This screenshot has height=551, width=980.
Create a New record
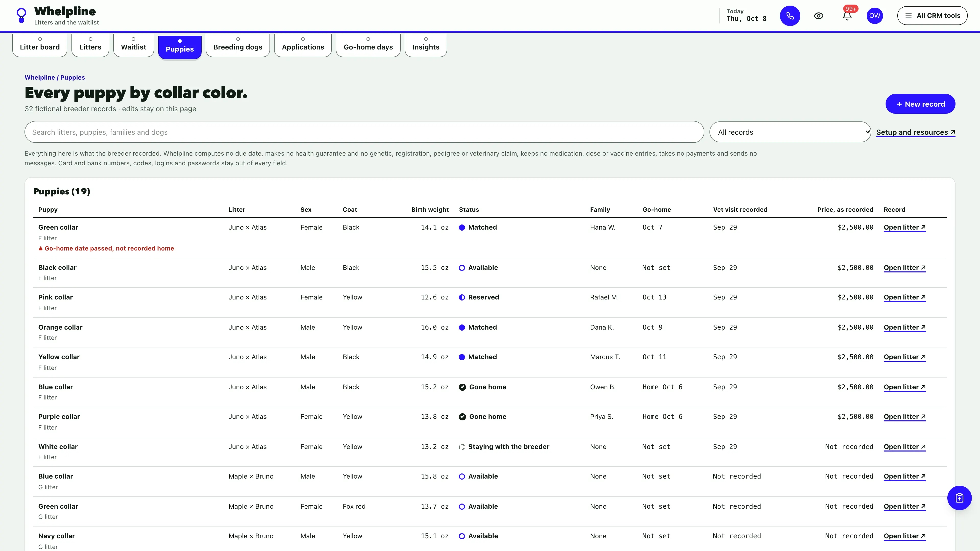[920, 104]
